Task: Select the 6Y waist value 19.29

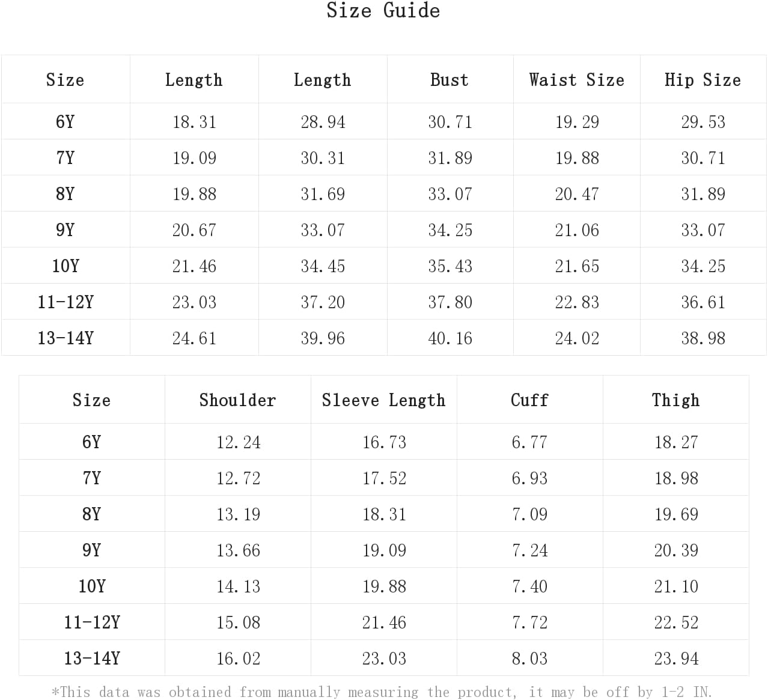Action: [577, 122]
